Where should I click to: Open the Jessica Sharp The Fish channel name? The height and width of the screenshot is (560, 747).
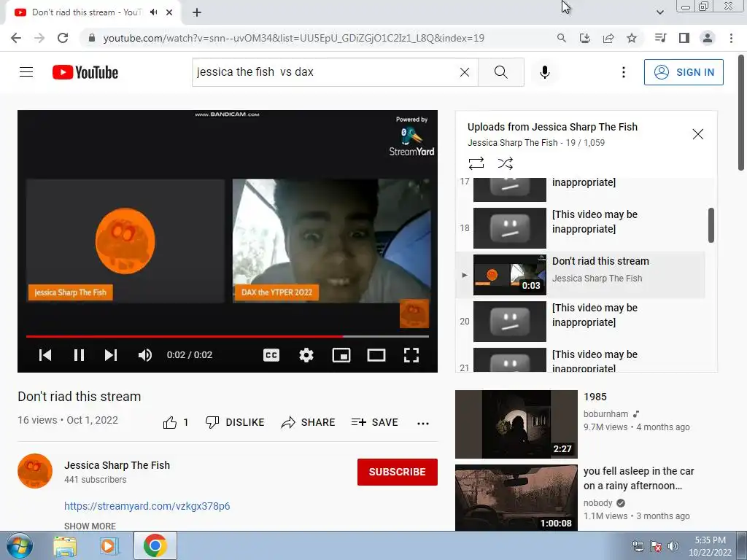point(117,465)
